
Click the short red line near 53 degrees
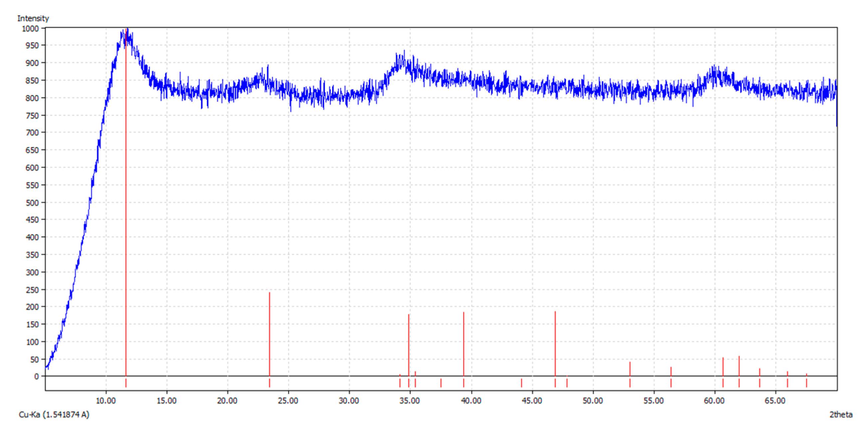[x=629, y=369]
